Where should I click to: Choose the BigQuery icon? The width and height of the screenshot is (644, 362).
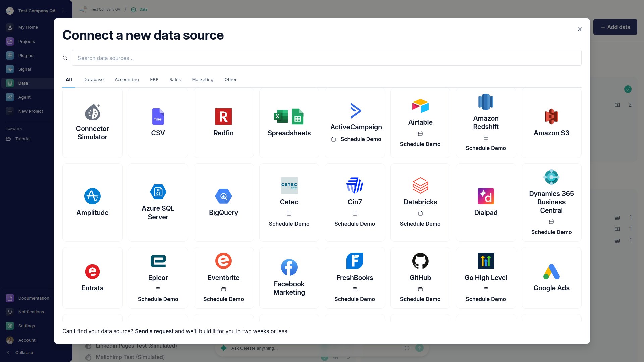[223, 196]
